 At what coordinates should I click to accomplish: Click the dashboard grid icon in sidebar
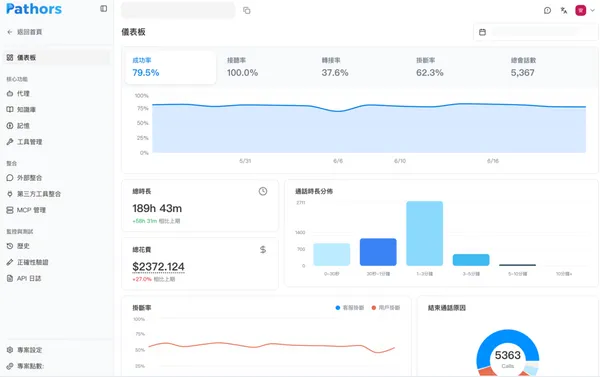(x=10, y=58)
